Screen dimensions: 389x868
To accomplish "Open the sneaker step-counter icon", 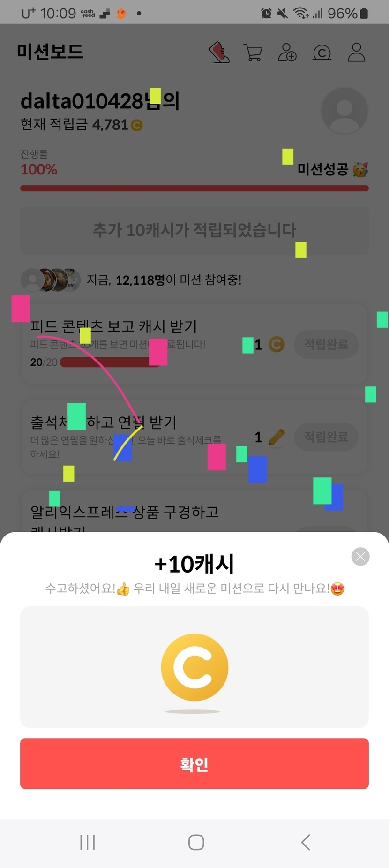I will 219,52.
